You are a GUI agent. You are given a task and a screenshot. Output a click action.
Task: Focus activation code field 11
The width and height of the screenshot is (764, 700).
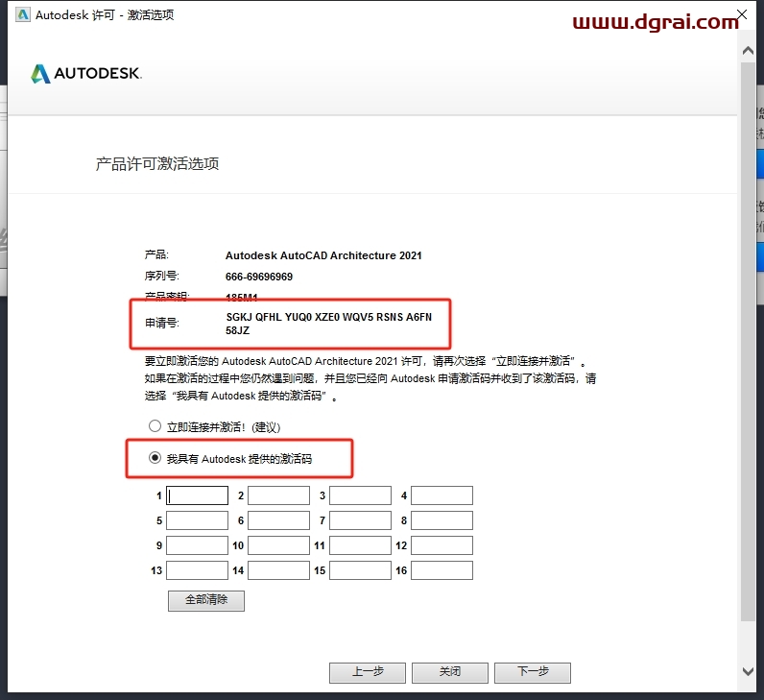click(x=360, y=545)
